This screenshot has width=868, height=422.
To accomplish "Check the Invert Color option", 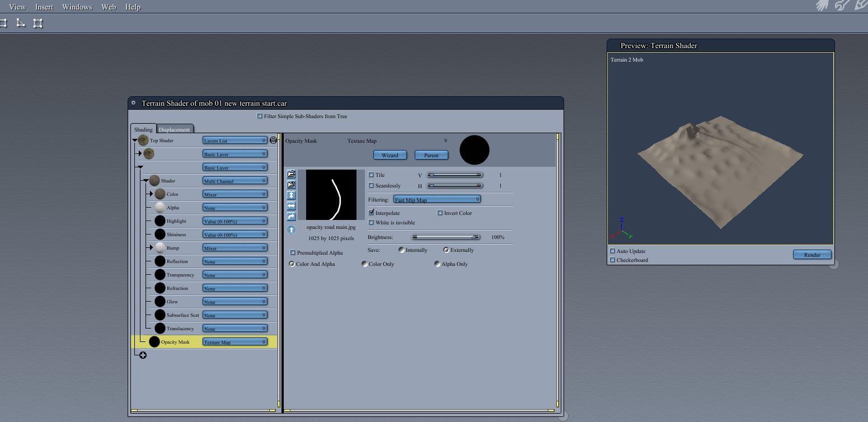I will 440,213.
